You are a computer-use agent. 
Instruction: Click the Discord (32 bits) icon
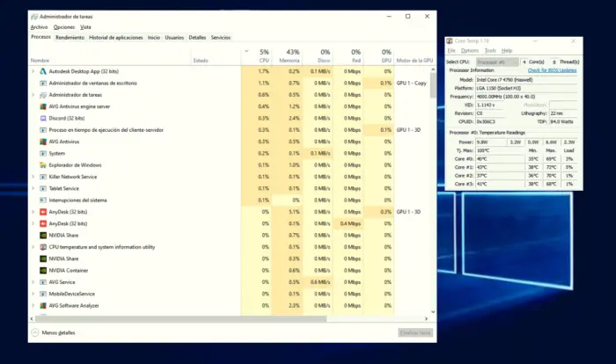click(x=43, y=118)
